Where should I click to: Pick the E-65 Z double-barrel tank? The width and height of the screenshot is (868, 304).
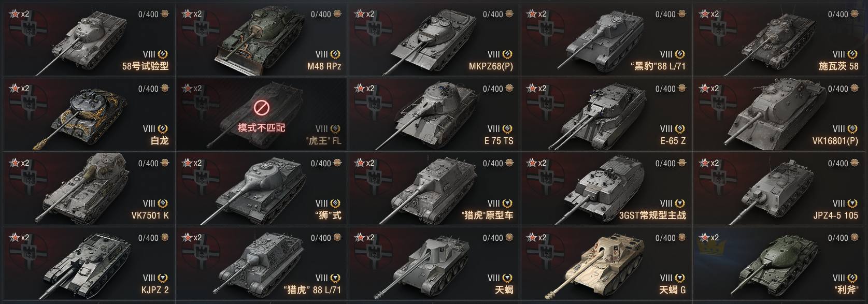click(x=606, y=113)
